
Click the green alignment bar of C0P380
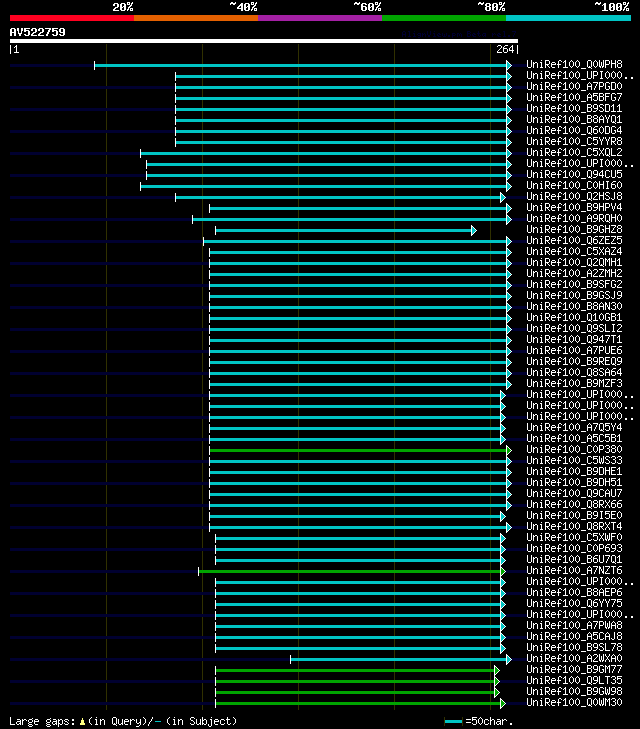360,451
